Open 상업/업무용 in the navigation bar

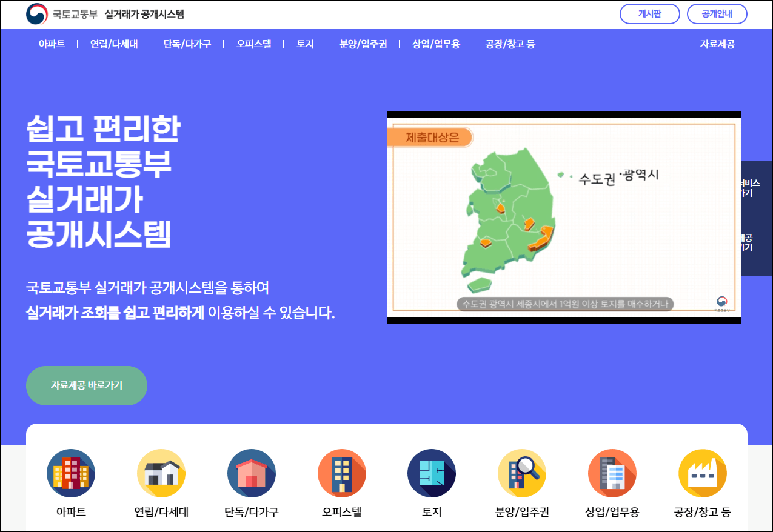point(436,44)
